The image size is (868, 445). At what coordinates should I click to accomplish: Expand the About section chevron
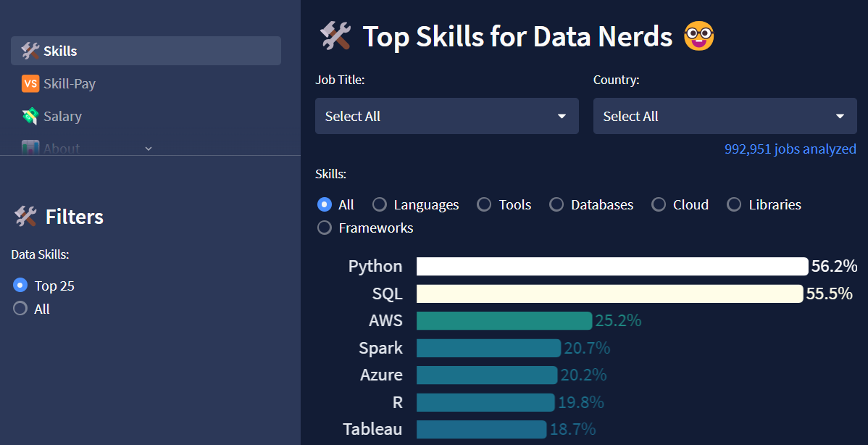coord(149,149)
